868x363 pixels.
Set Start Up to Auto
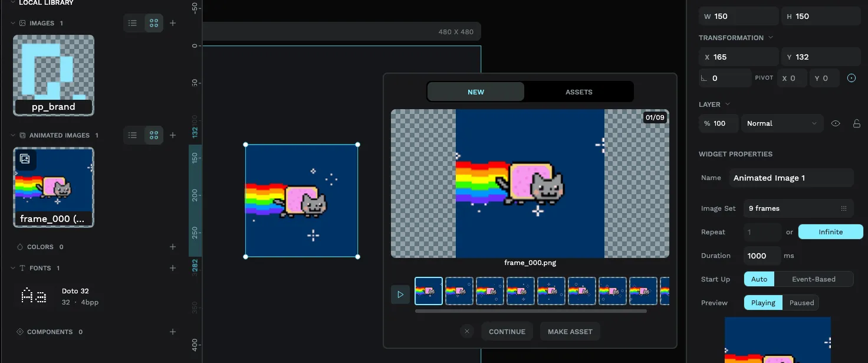[759, 279]
